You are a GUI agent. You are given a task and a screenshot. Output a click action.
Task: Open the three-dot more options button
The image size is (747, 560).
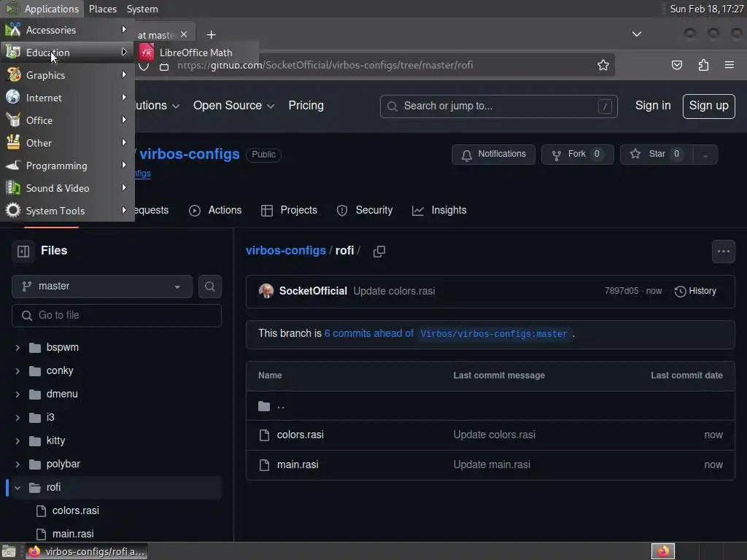click(723, 252)
